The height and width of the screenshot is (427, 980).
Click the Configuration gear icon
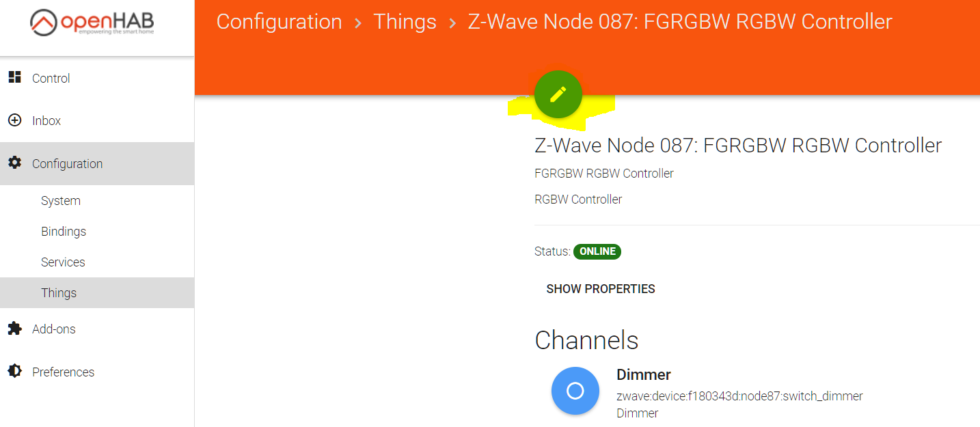coord(14,163)
